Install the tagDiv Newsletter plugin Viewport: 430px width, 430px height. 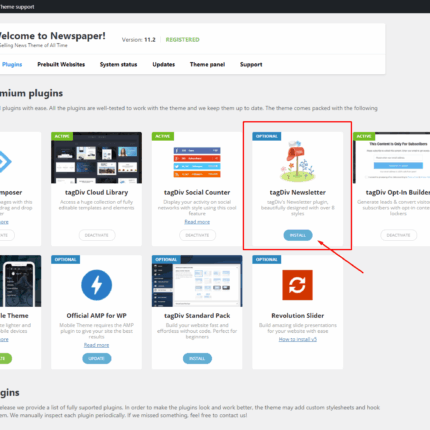point(298,235)
